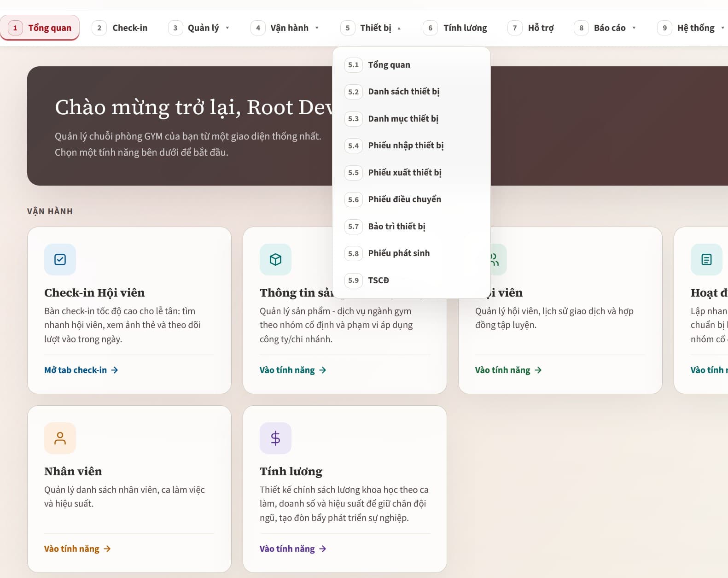
Task: Click the arrow beside Vào tính năng under Nhân viên
Action: (107, 549)
